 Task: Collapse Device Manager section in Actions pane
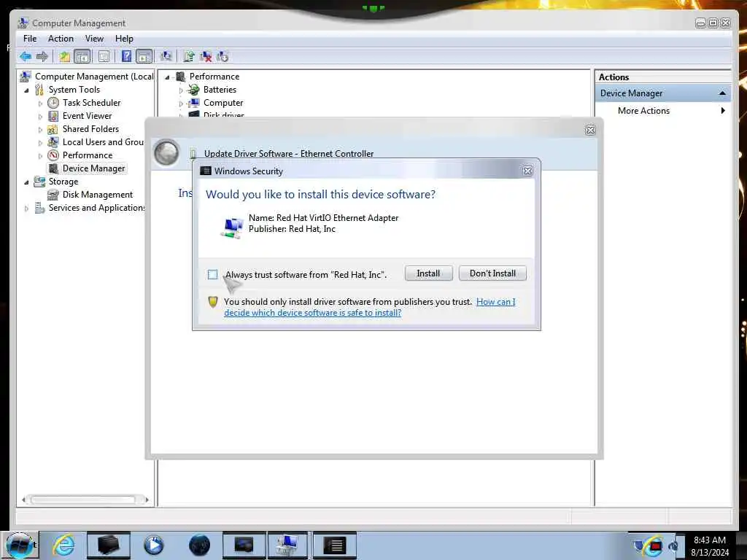pos(722,93)
